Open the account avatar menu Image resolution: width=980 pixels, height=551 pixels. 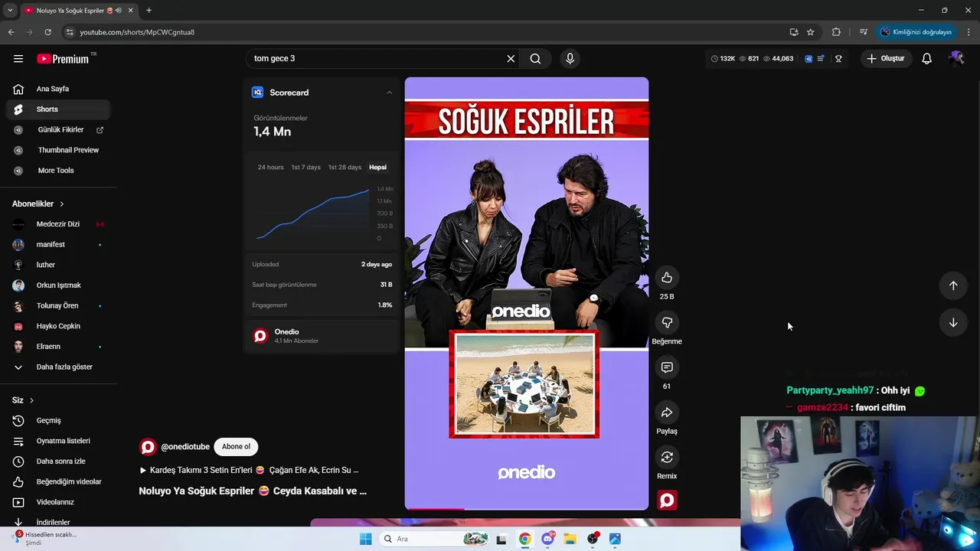[955, 59]
